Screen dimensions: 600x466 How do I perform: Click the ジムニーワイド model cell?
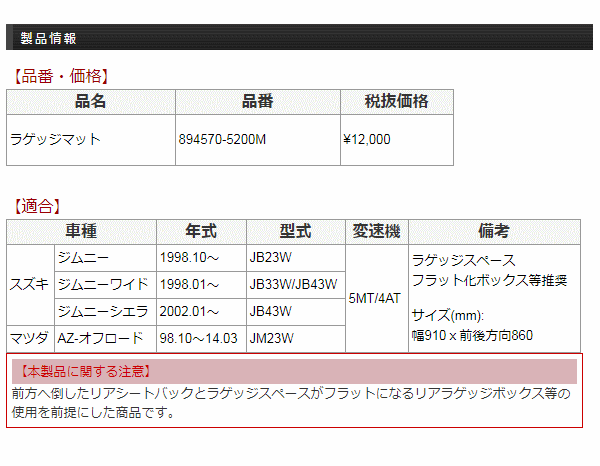click(102, 284)
